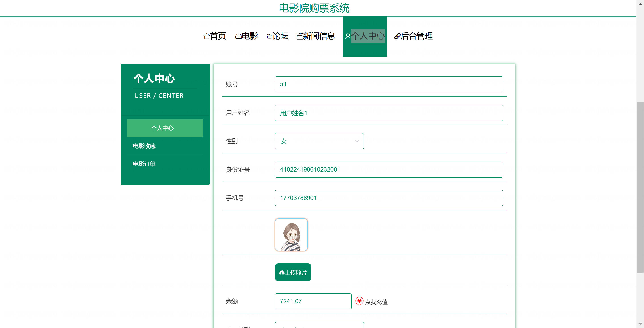Click the 点我充值 recharge link
The width and height of the screenshot is (644, 328).
[x=376, y=302]
